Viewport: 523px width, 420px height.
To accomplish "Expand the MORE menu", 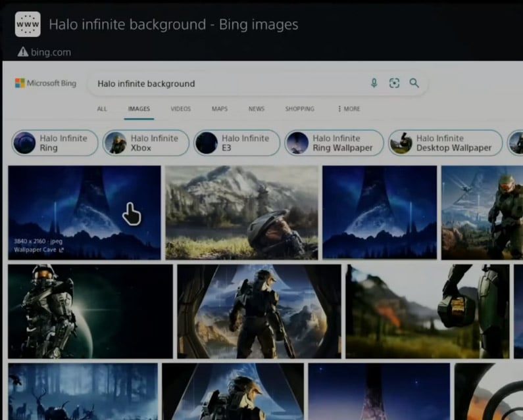I will [349, 108].
